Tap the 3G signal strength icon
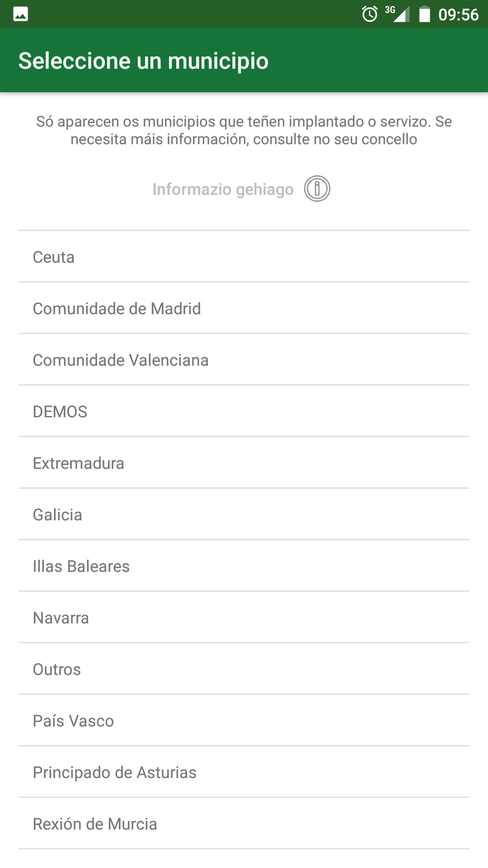The height and width of the screenshot is (868, 488). (x=398, y=14)
